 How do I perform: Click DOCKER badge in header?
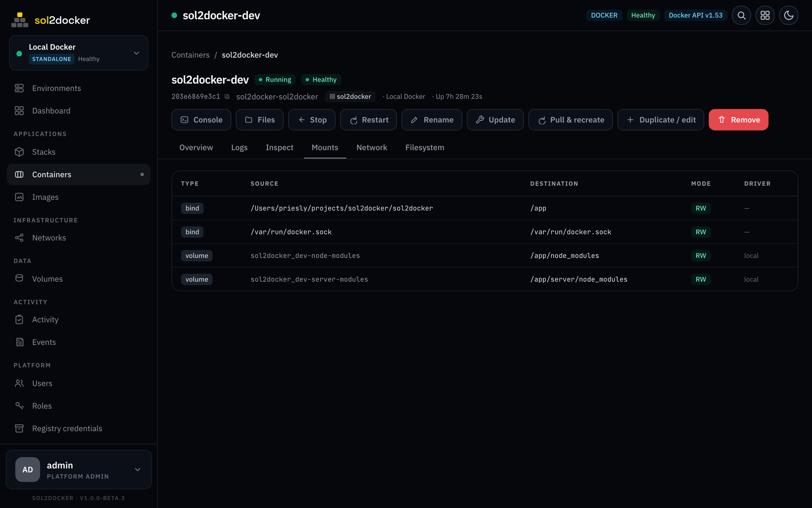(x=604, y=15)
